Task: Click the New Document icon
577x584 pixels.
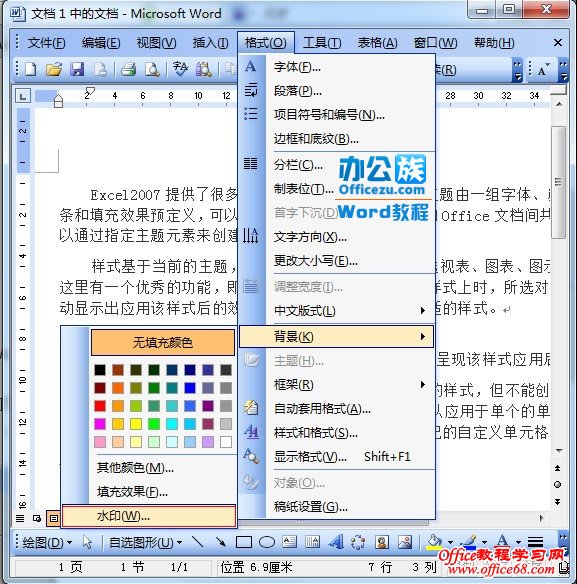Action: point(31,69)
